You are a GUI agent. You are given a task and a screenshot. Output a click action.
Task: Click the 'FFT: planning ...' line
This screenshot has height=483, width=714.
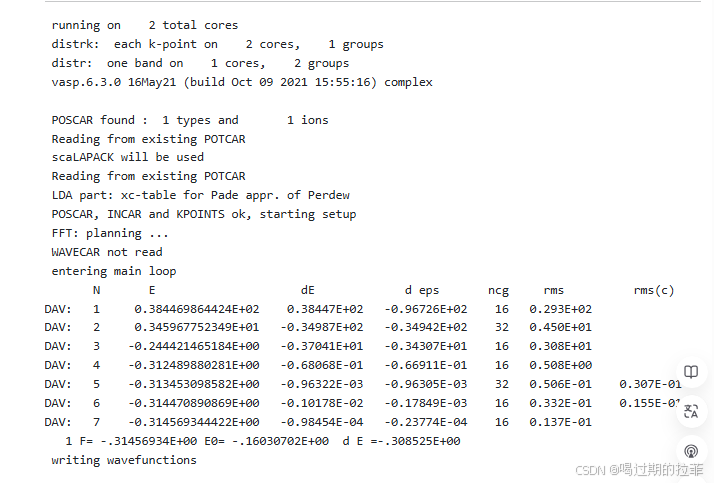click(x=110, y=233)
